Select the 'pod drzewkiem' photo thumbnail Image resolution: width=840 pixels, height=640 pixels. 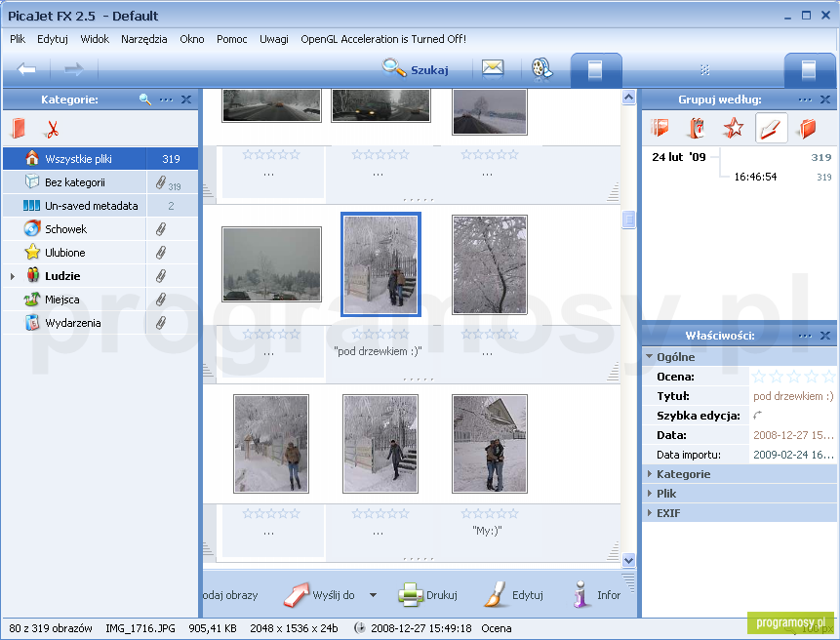point(380,264)
